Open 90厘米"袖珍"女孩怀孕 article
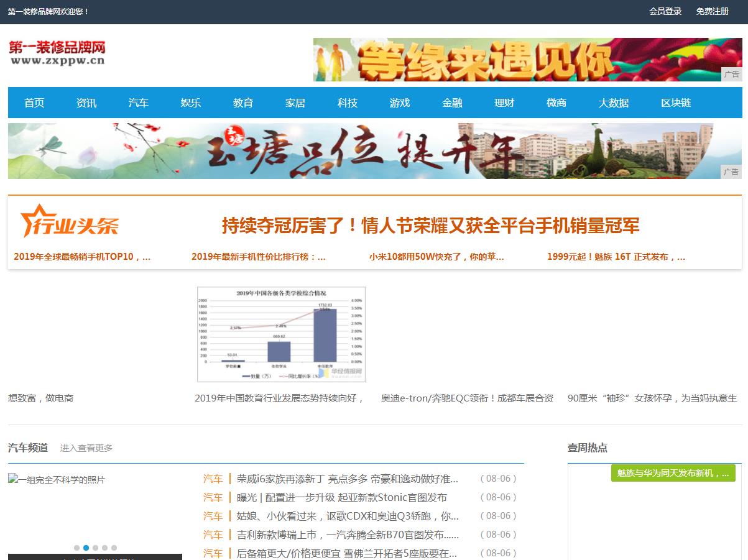The image size is (748, 560). click(x=652, y=398)
